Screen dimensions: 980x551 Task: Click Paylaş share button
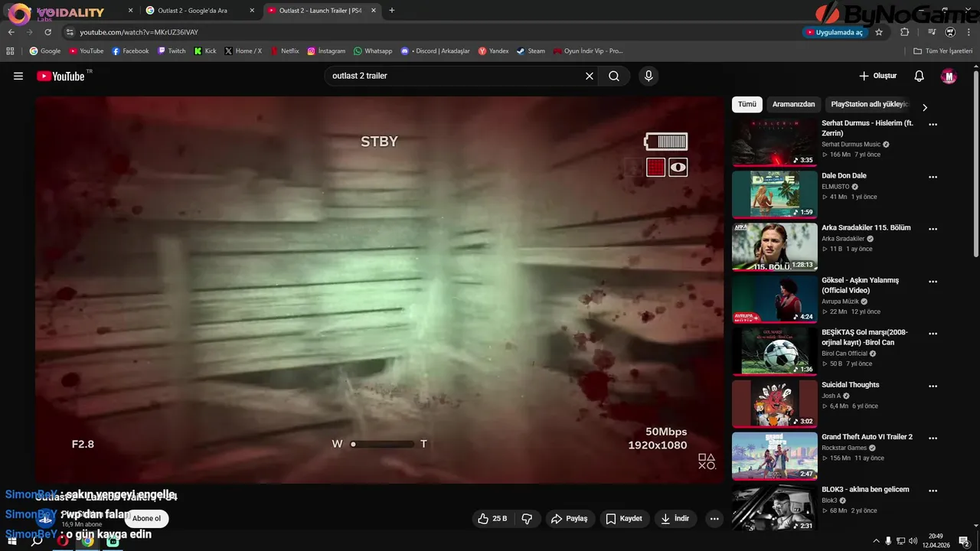[569, 518]
